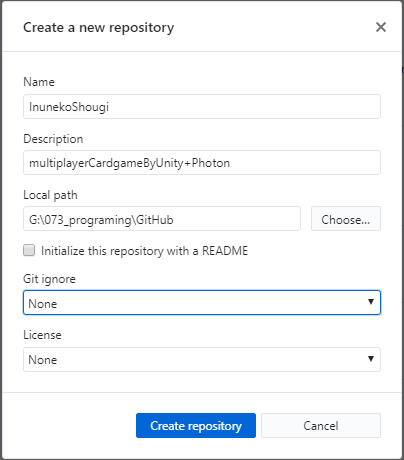Viewport: 404px width, 460px height.
Task: Click the Name field containing InunekoShougi
Action: pos(202,107)
